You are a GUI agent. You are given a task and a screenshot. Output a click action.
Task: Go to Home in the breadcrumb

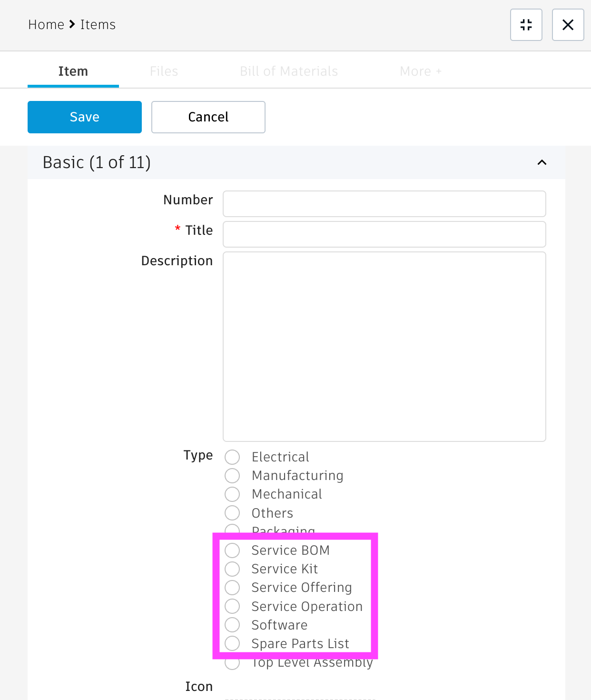46,25
